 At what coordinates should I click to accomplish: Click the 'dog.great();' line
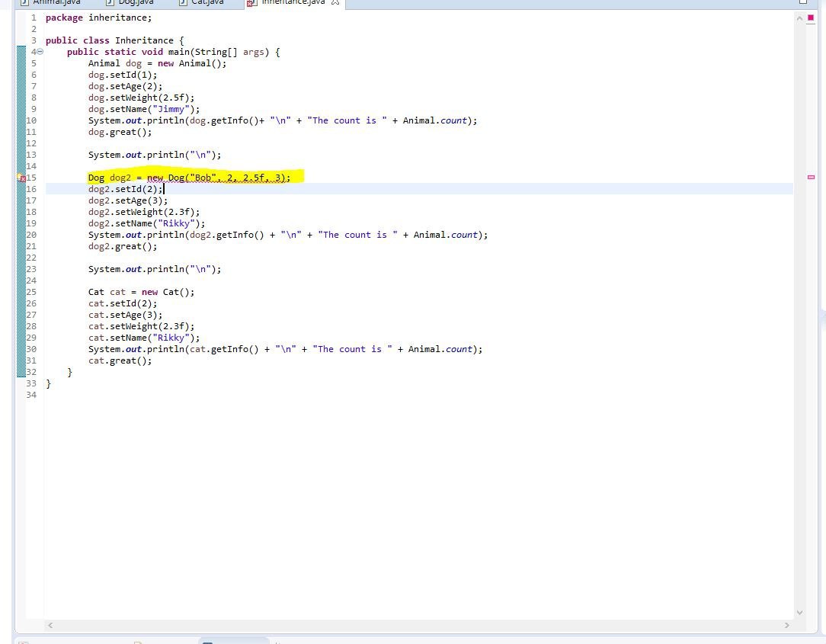click(x=120, y=133)
